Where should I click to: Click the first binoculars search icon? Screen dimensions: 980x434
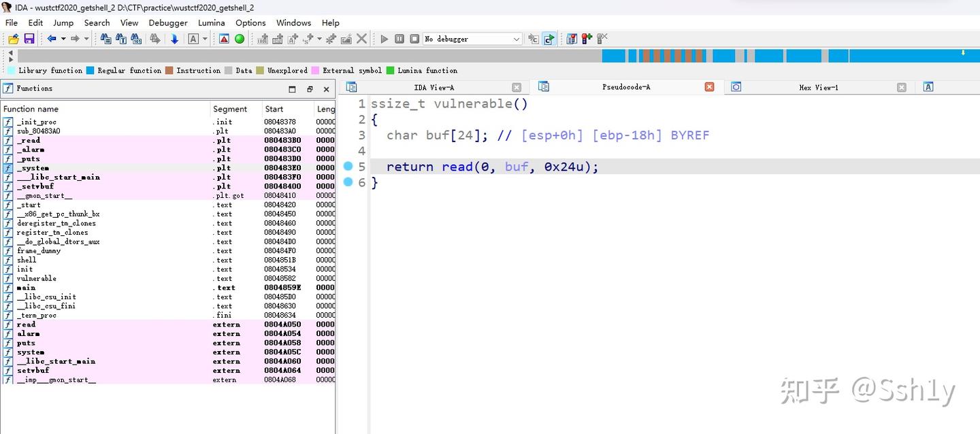[105, 39]
